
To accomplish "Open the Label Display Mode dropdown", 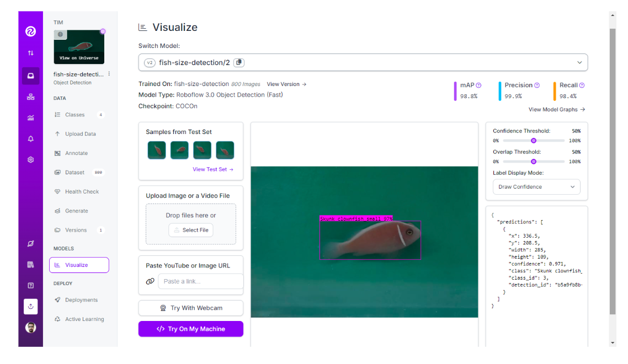I will tap(536, 187).
